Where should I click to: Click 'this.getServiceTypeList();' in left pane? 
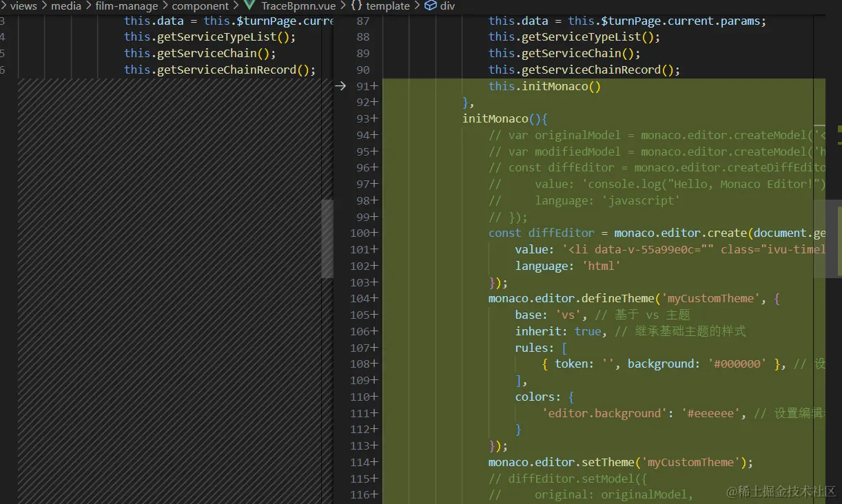click(x=210, y=37)
